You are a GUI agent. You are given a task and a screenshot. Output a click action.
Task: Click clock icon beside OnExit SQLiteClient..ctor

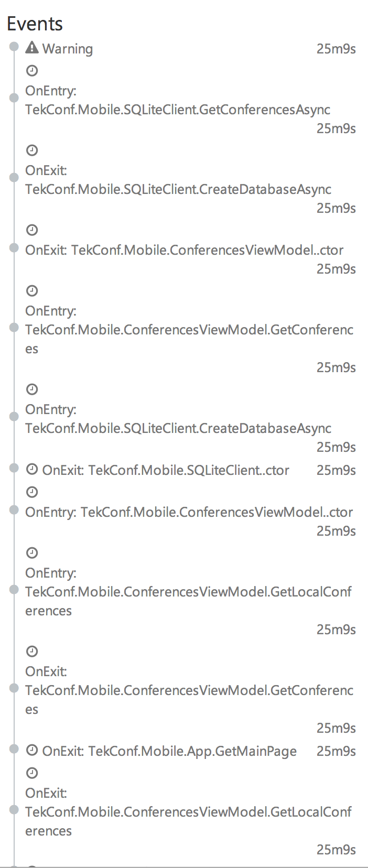tap(32, 469)
